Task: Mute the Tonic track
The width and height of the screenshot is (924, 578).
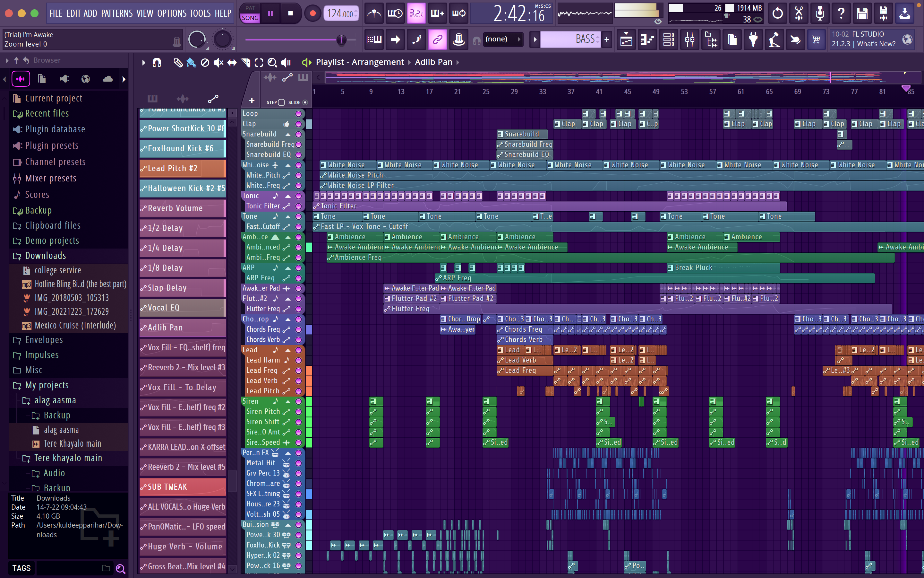Action: click(299, 196)
